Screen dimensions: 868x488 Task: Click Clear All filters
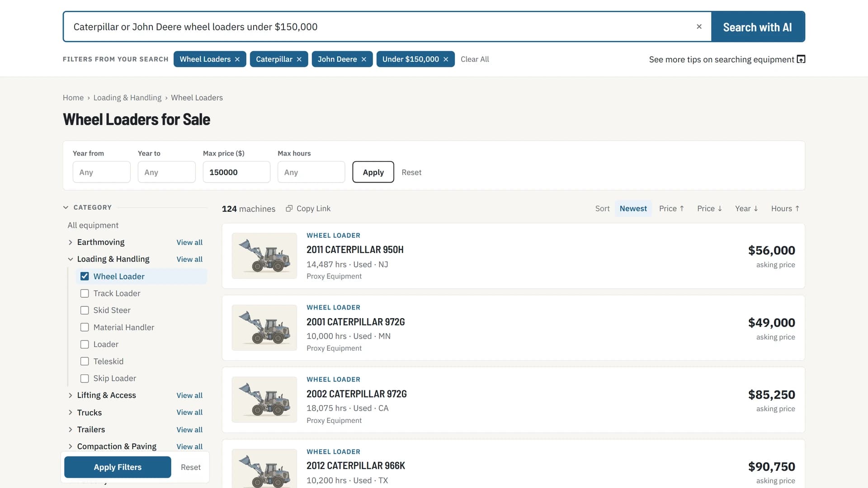[x=475, y=59]
